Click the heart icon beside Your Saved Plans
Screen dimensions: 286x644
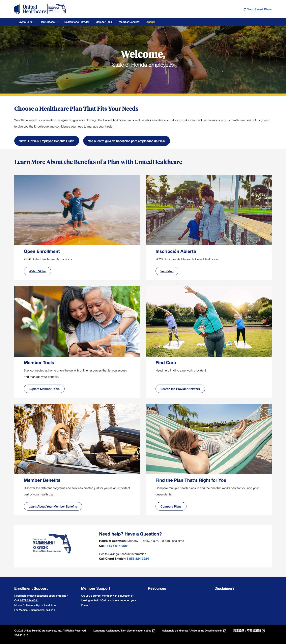[245, 10]
